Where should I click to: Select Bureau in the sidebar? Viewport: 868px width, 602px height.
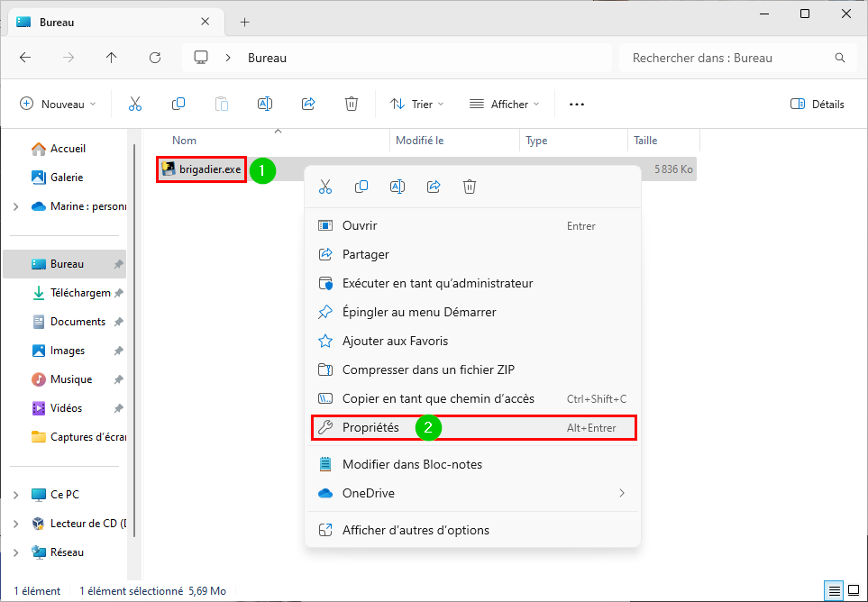tap(65, 264)
